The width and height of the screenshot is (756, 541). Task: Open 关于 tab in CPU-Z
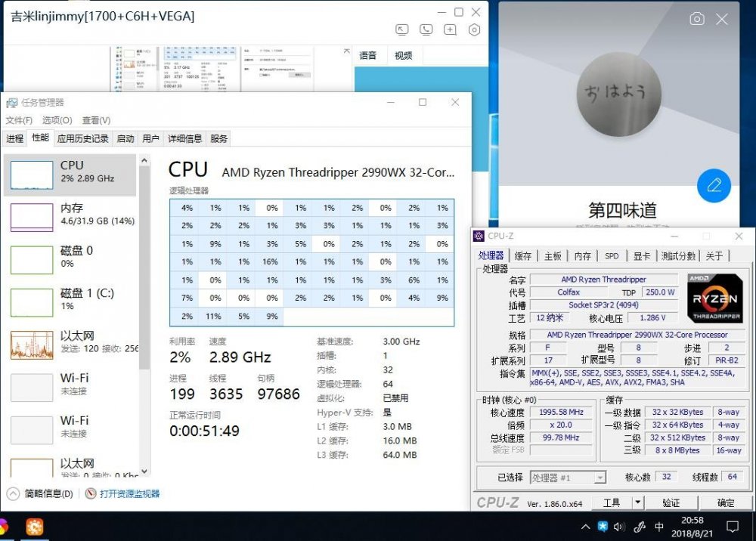714,256
